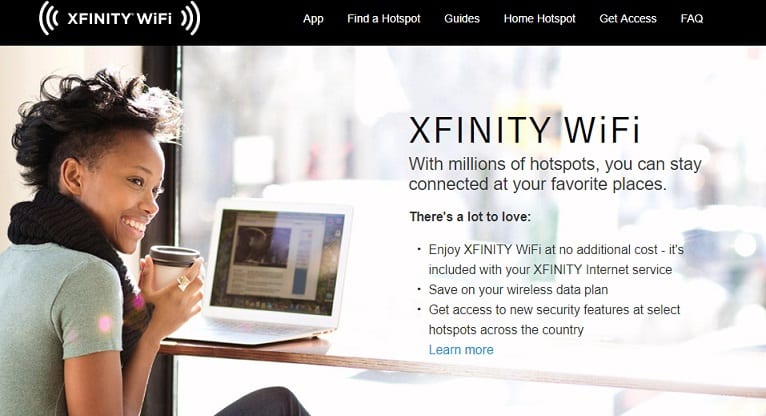This screenshot has height=416, width=766.
Task: Click the laptop screen in the photo
Action: tap(277, 261)
